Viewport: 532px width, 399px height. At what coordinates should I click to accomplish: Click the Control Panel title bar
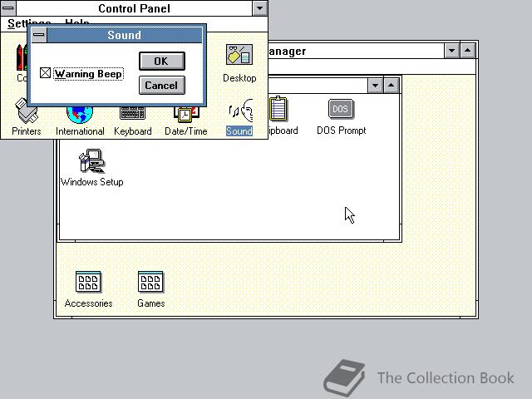click(135, 8)
